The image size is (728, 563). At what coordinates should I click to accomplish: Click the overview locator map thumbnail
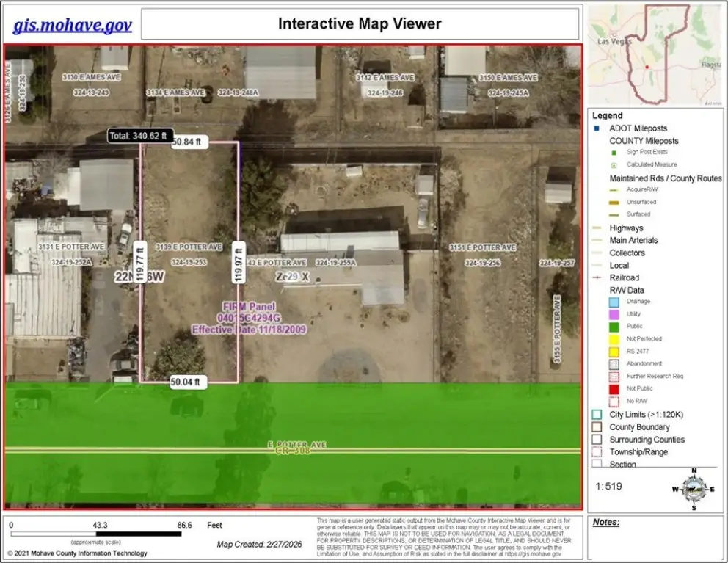click(x=655, y=55)
